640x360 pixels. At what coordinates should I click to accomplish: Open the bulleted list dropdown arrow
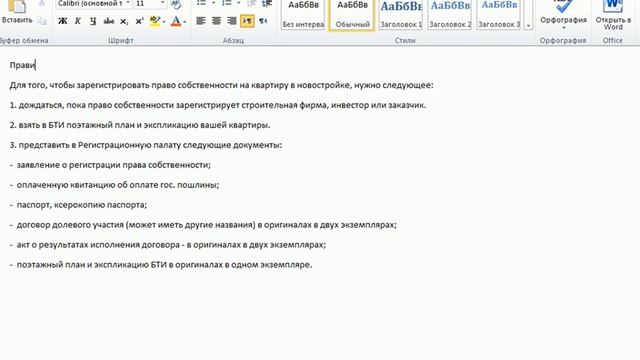[213, 3]
